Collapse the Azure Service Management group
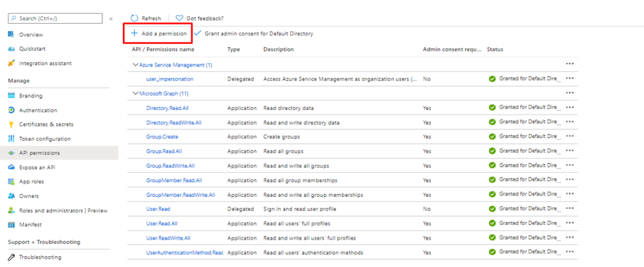Viewport: 644px width, 267px height. pos(135,65)
